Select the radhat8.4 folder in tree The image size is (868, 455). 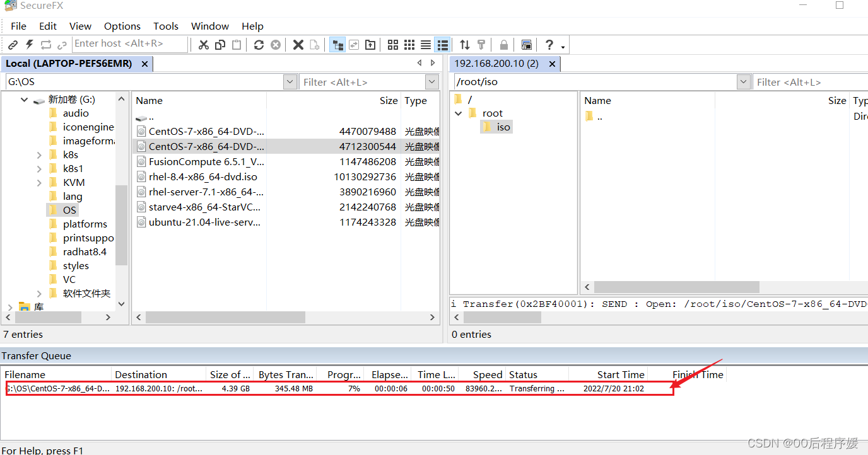(x=85, y=252)
